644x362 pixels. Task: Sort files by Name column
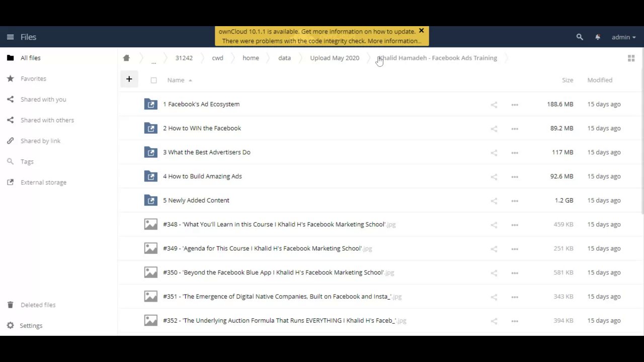click(x=176, y=80)
